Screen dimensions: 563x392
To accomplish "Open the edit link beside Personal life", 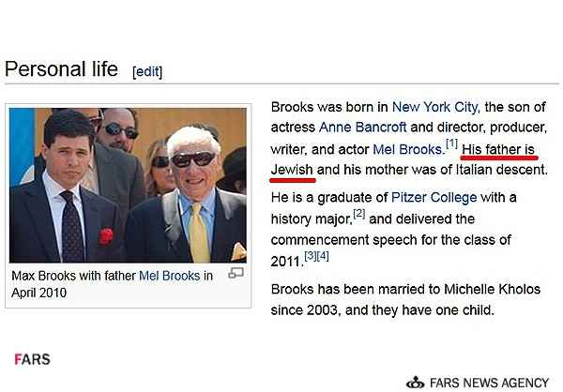I will (147, 71).
